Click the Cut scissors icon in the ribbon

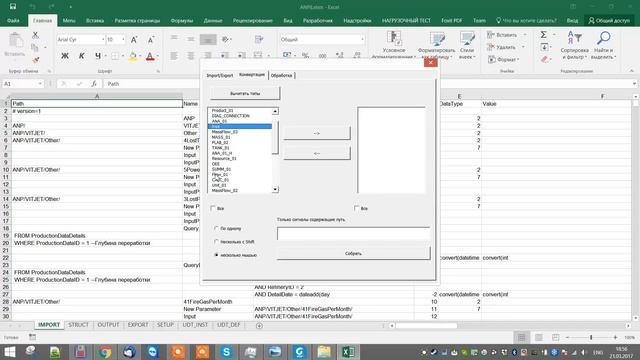36,35
